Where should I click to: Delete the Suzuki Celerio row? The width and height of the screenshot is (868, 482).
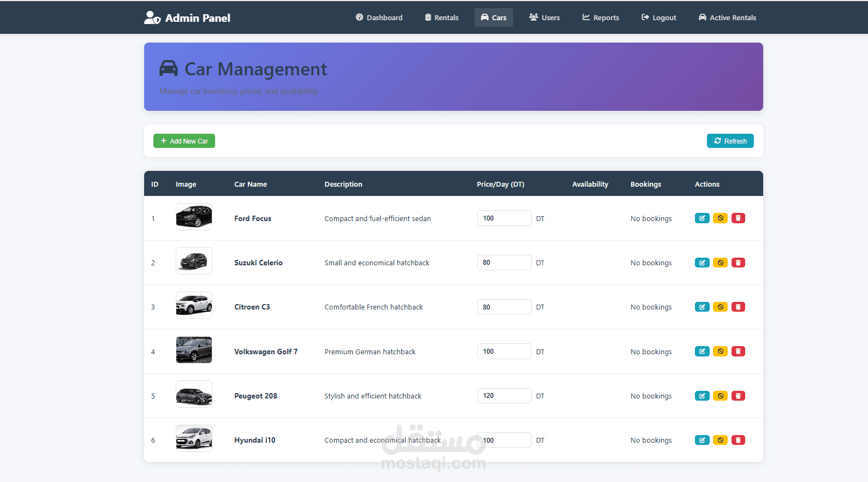click(738, 263)
